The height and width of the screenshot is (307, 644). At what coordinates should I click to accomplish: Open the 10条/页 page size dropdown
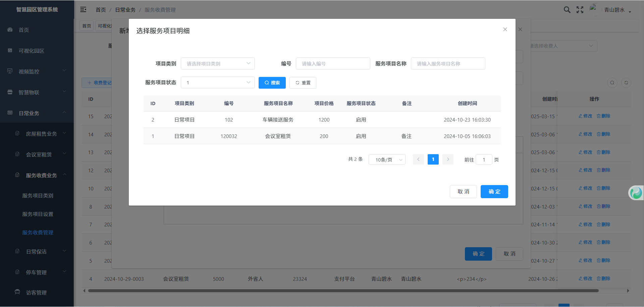pyautogui.click(x=387, y=160)
